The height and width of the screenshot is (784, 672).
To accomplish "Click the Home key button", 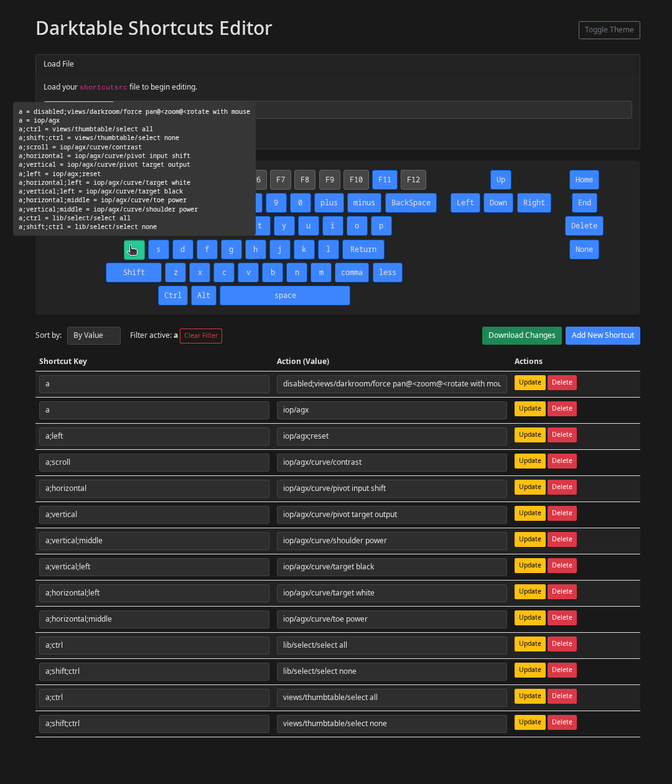I will (x=584, y=180).
